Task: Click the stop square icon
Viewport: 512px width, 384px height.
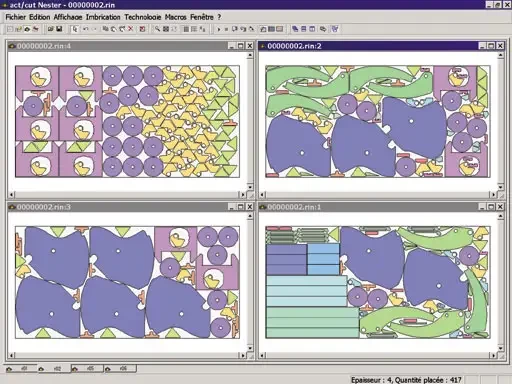Action: pos(226,29)
